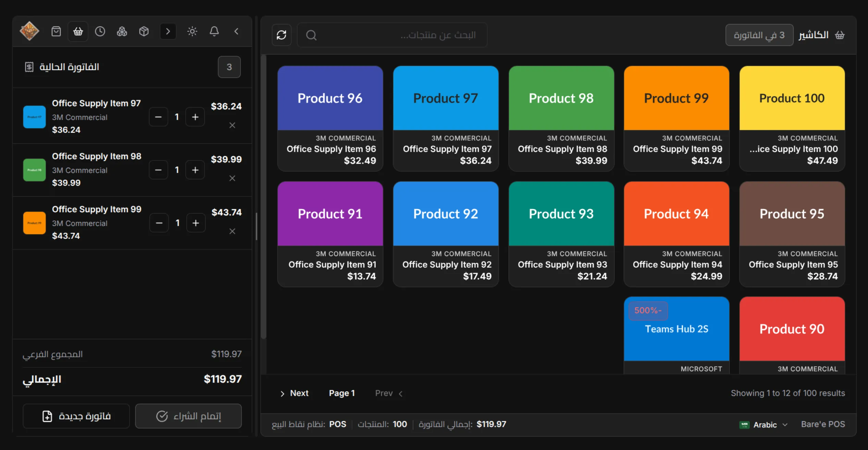Open the shopping bag icon in toolbar
Image resolution: width=868 pixels, height=450 pixels.
(56, 32)
